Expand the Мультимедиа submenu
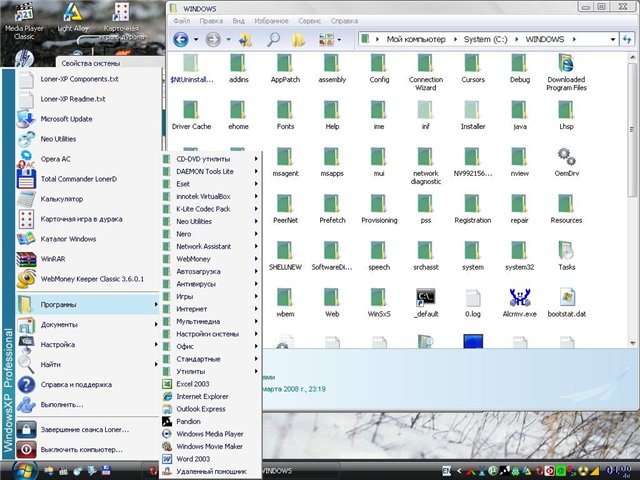Image resolution: width=640 pixels, height=480 pixels. click(211, 321)
